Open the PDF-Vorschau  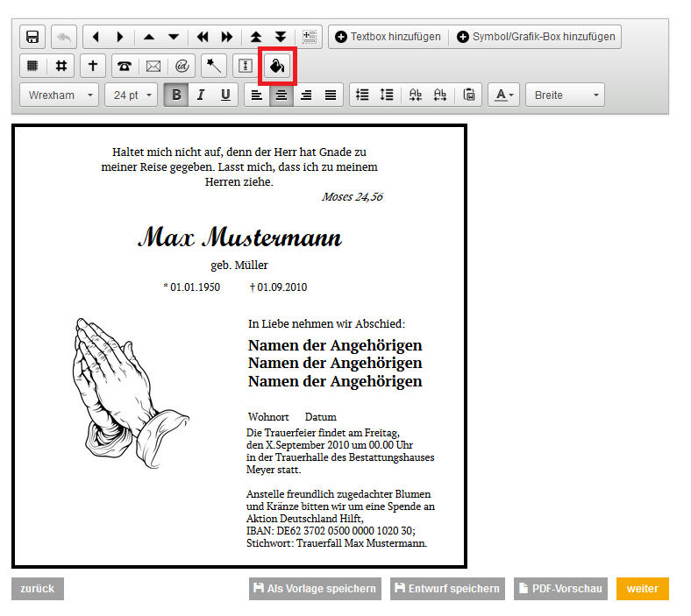point(560,589)
